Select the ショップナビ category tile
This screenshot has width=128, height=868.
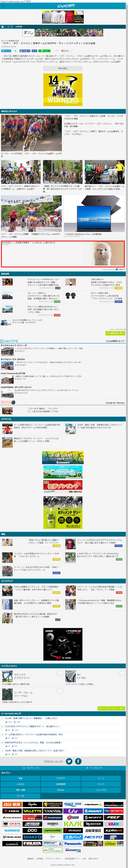click(101, 790)
